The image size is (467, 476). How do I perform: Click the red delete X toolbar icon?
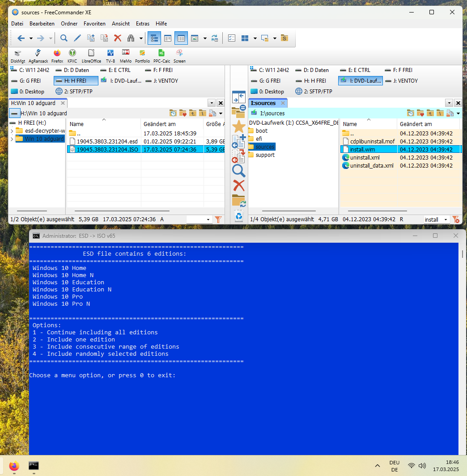pos(118,38)
